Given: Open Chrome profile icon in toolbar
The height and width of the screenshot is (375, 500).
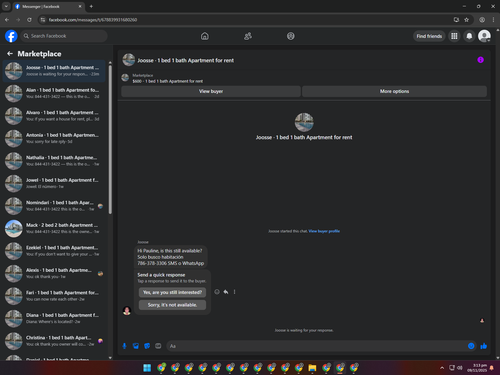Looking at the screenshot, I should (482, 20).
